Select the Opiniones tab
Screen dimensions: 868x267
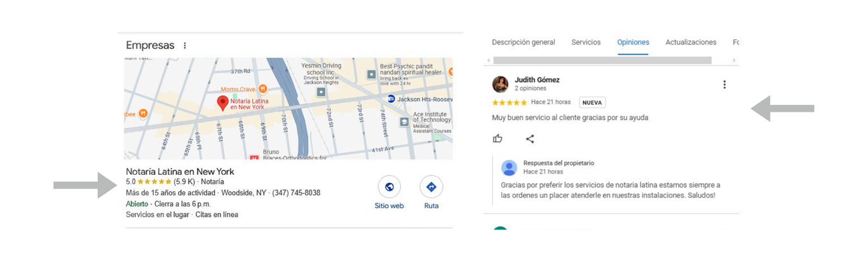click(x=633, y=43)
